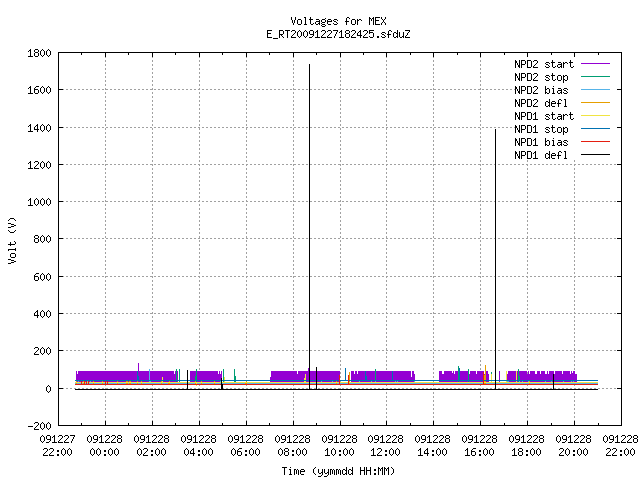Click the 1400 y-axis tick value

(x=40, y=128)
